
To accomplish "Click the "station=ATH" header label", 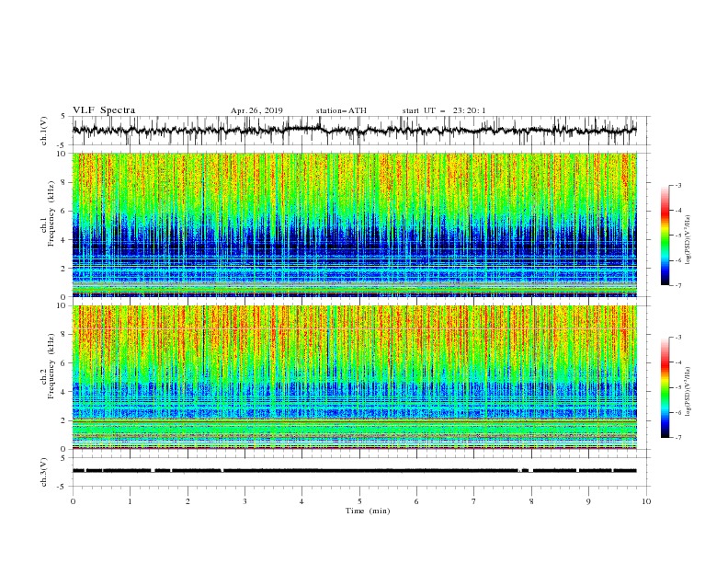I will coord(341,110).
